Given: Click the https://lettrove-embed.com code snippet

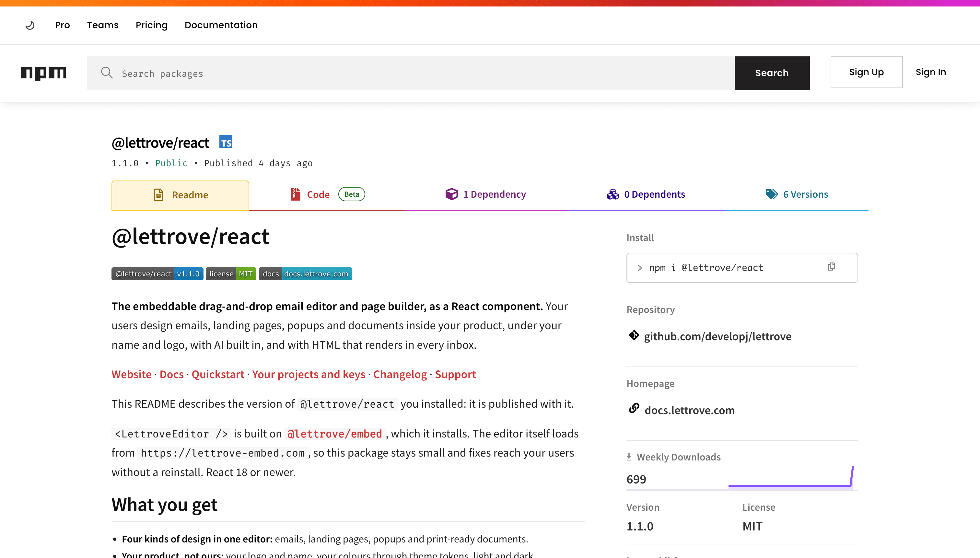Looking at the screenshot, I should click(222, 453).
